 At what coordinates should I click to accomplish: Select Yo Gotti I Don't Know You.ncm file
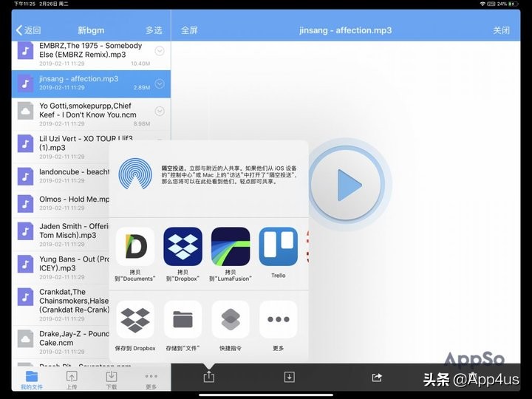pyautogui.click(x=91, y=115)
